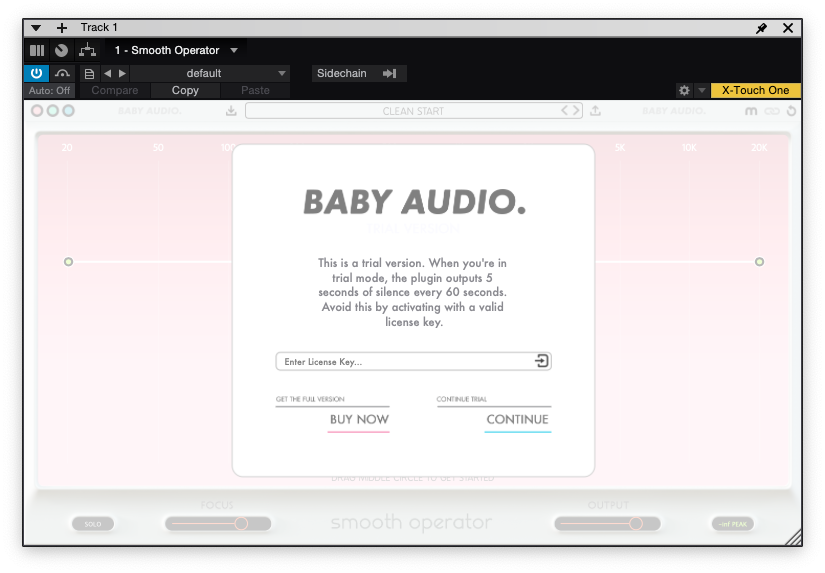Click the Paste button
The width and height of the screenshot is (825, 573).
click(255, 91)
